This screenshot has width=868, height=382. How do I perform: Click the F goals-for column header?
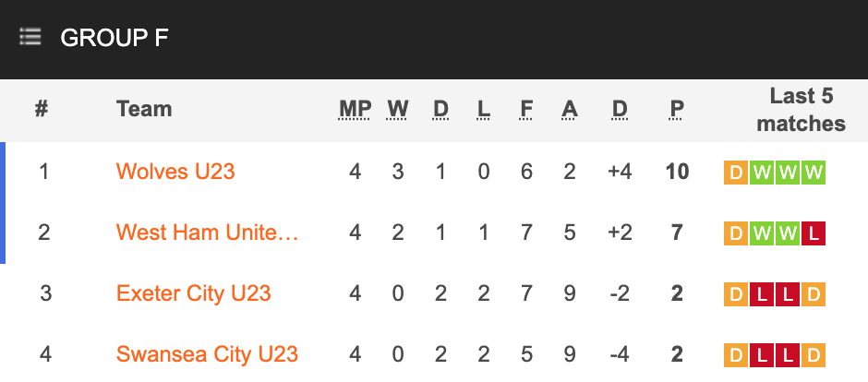[526, 110]
